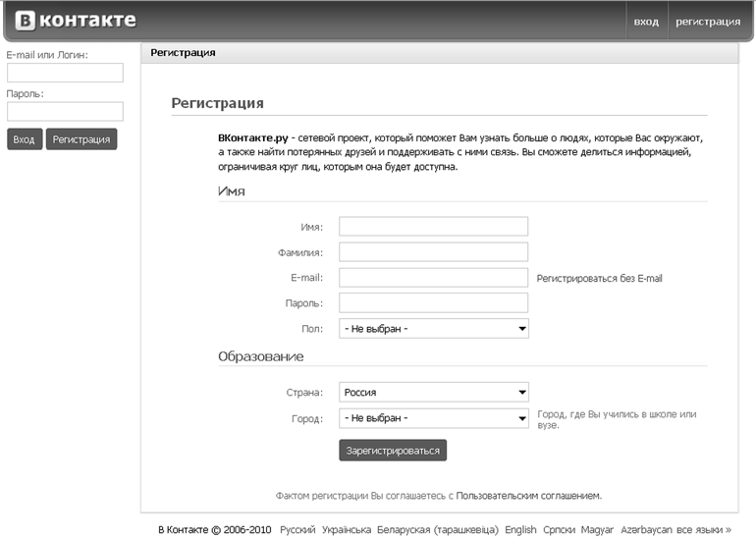Click 'Регистрироваться без E-mail' link
This screenshot has height=539, width=756.
(599, 279)
